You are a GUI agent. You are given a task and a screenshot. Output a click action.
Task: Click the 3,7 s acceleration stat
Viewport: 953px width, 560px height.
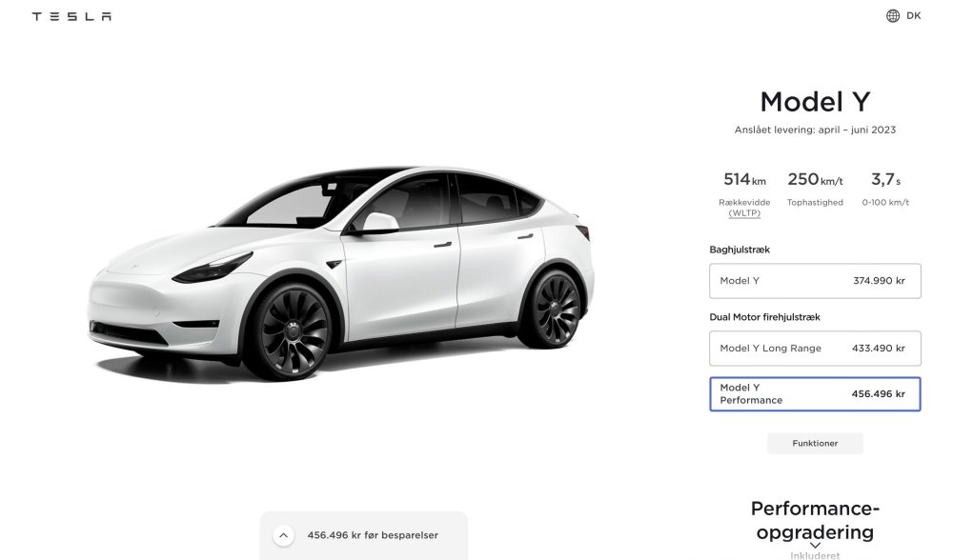[885, 189]
